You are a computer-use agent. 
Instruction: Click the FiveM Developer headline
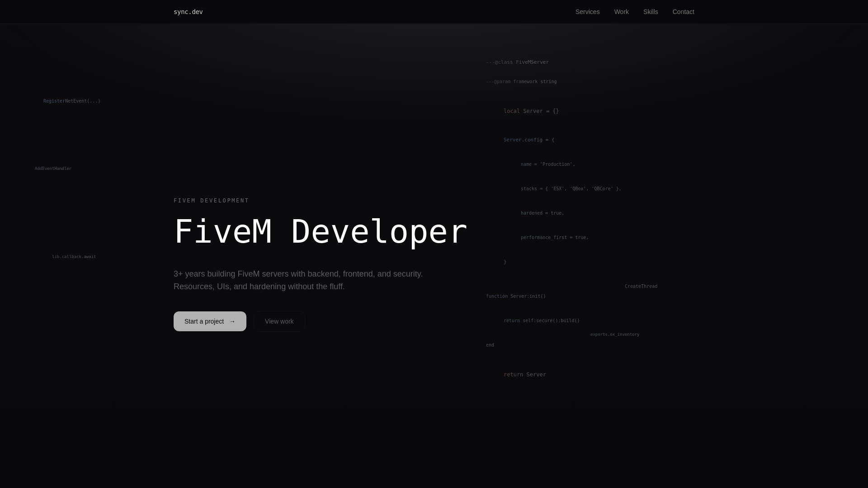tap(321, 232)
